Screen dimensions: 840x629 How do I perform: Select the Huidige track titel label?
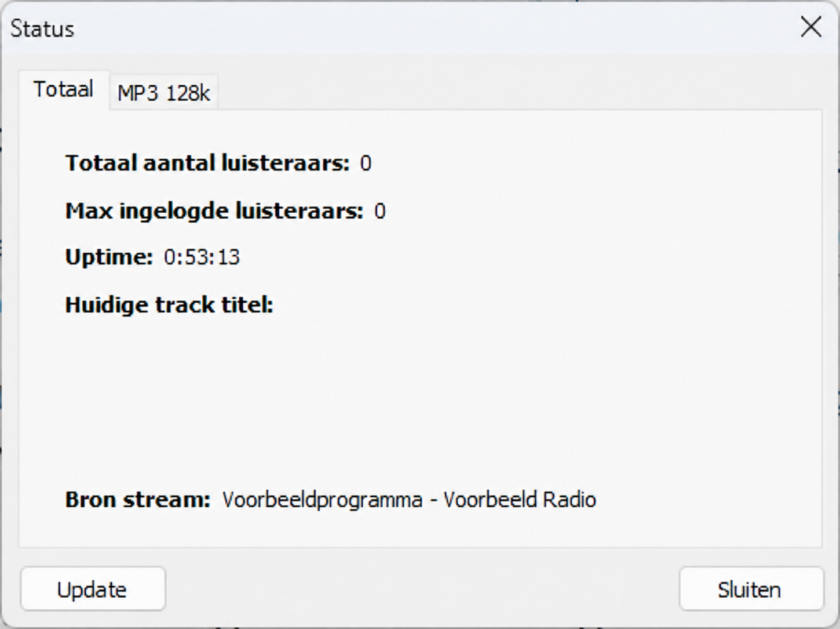click(169, 305)
